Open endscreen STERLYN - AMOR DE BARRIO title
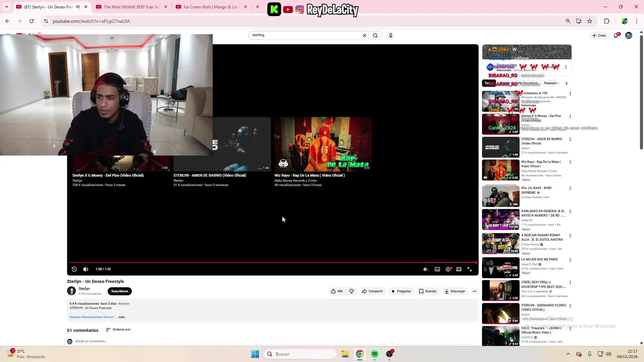This screenshot has width=644, height=362. point(210,175)
